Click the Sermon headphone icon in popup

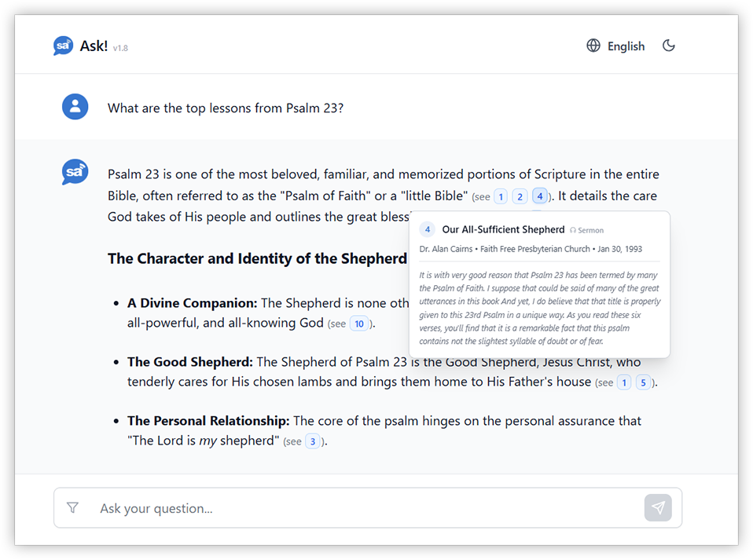click(573, 230)
